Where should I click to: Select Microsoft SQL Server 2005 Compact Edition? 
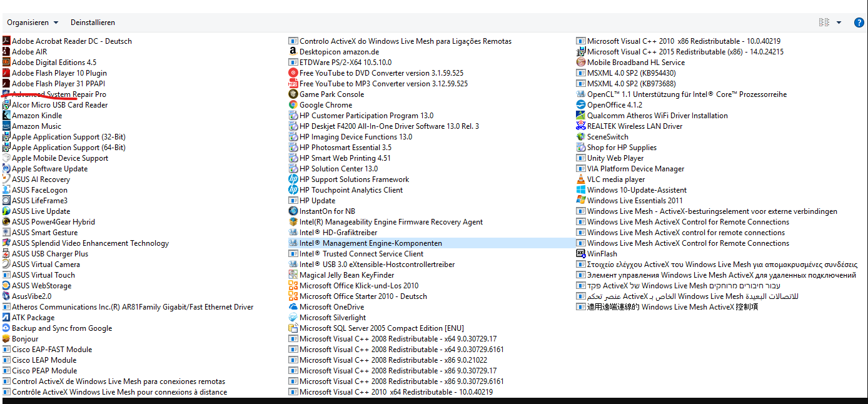point(376,328)
